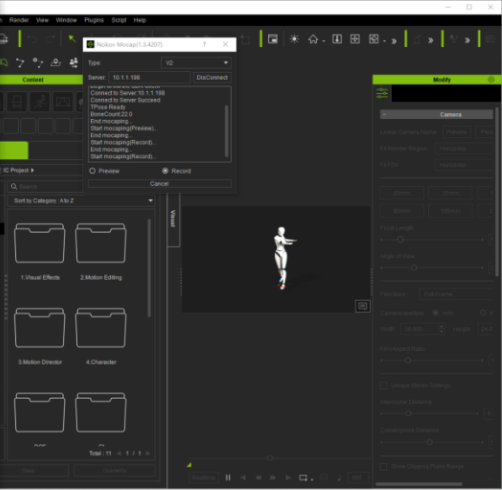Viewport: 502px width, 490px height.
Task: Open the Plugins menu
Action: coord(94,20)
